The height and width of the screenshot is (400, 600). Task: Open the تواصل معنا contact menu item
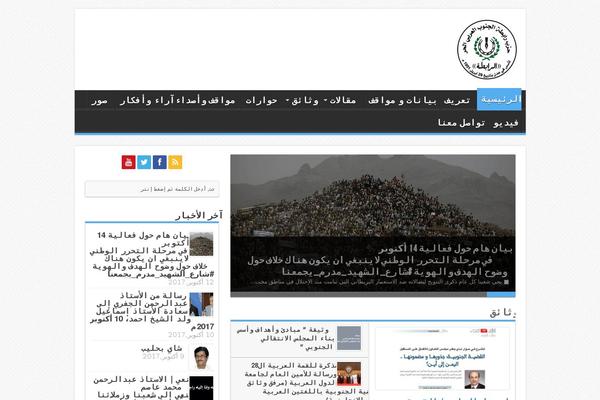(461, 123)
